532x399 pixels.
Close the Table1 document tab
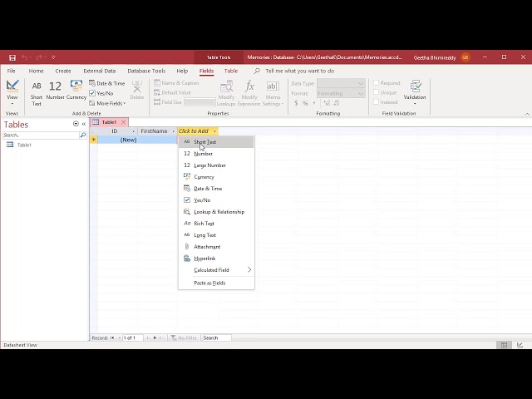coord(124,122)
